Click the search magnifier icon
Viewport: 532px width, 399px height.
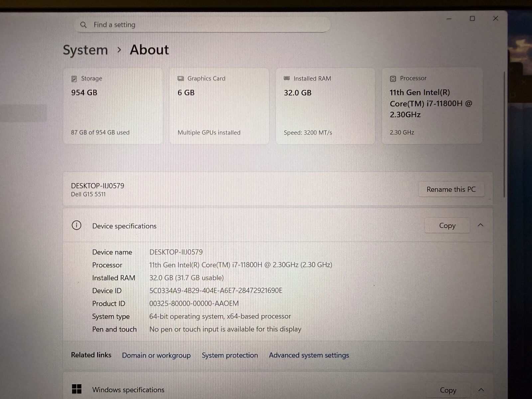[x=83, y=25]
